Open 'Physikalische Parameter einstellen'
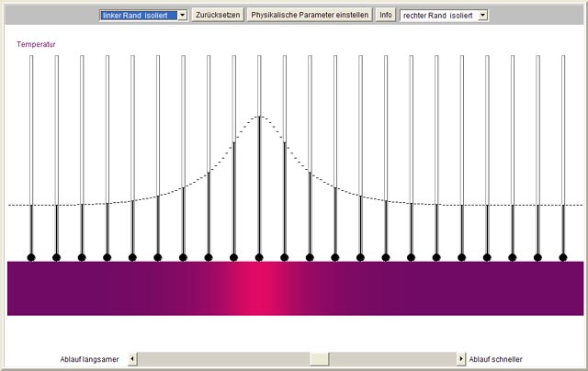The height and width of the screenshot is (371, 588). 310,15
